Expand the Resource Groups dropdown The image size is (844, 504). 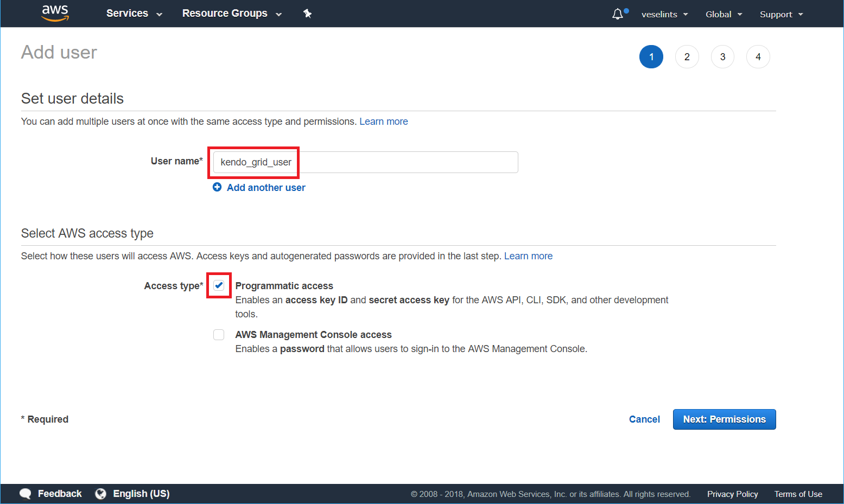click(x=231, y=13)
